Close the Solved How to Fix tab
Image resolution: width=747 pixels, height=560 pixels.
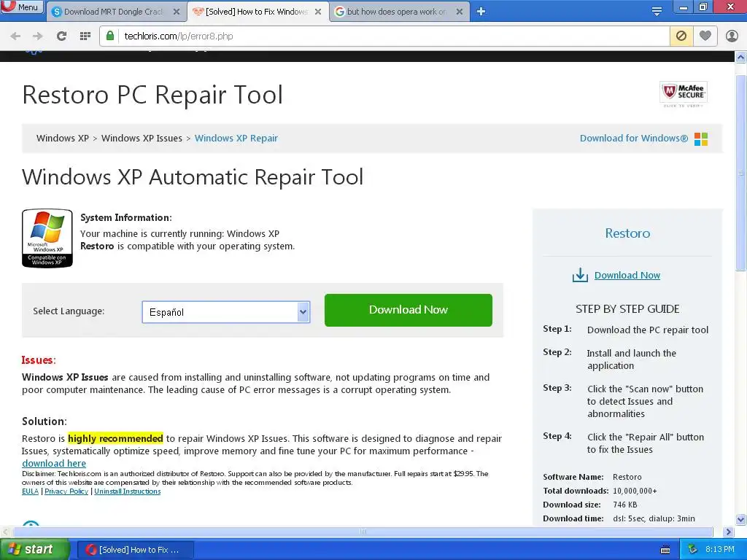coord(318,12)
